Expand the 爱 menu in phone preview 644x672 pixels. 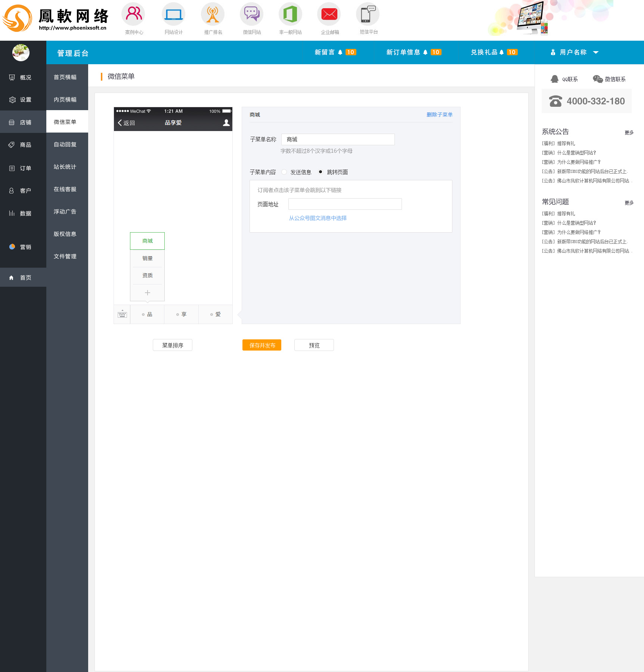pos(216,314)
